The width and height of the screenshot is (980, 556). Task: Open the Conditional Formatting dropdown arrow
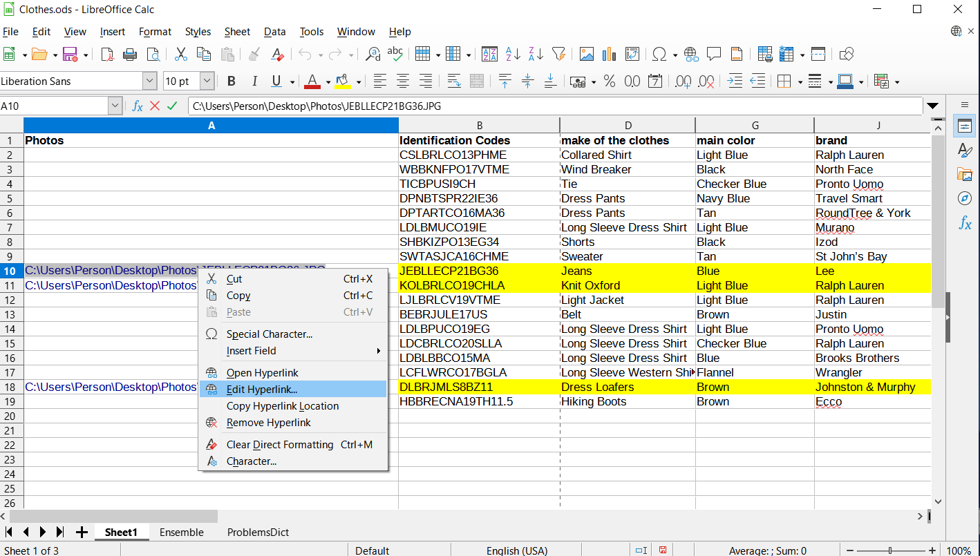pyautogui.click(x=897, y=82)
